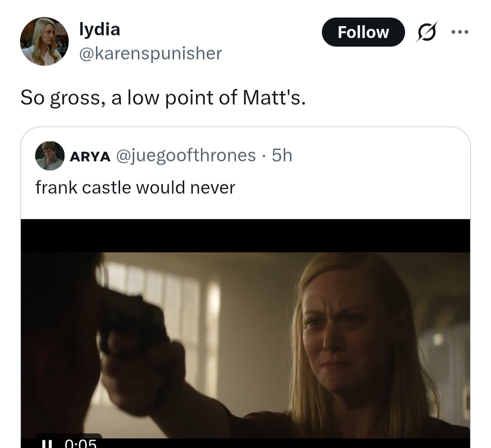
Task: Open the 5h timestamp of the quoted post
Action: click(x=282, y=156)
